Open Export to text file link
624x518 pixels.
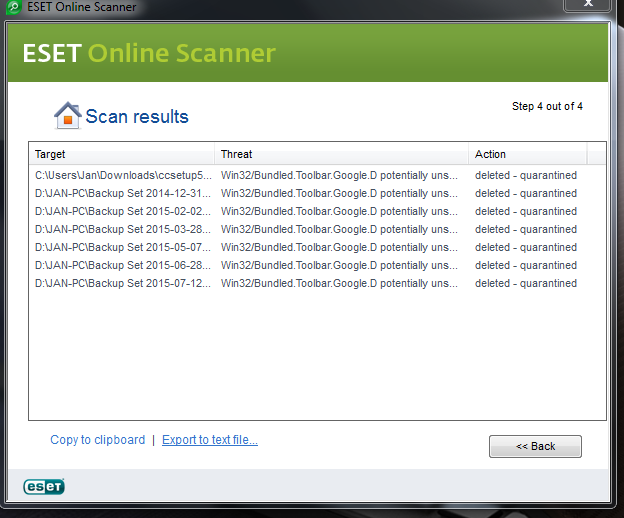point(210,440)
